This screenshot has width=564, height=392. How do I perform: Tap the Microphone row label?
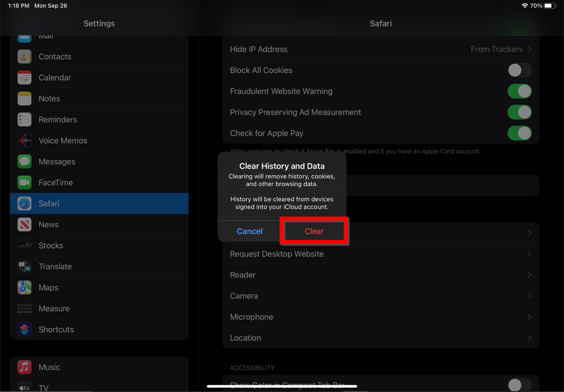[x=252, y=317]
